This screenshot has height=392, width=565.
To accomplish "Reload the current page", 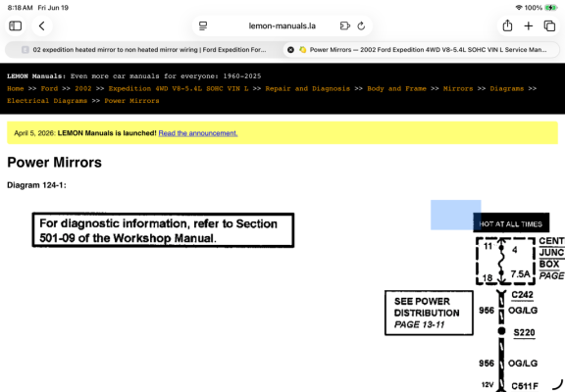I will 361,25.
